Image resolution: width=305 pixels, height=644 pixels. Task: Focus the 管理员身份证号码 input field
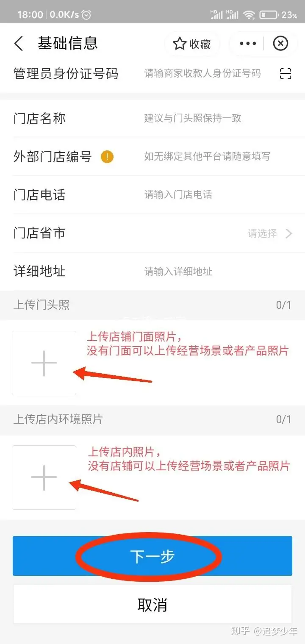point(202,74)
